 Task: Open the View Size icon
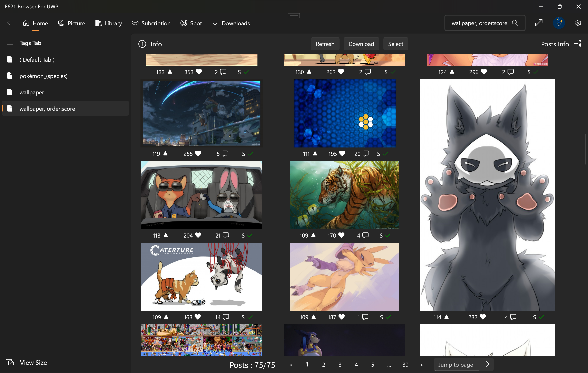(x=10, y=362)
